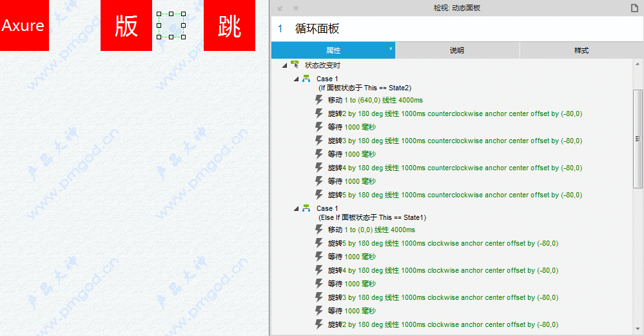Viewport: 644px width, 336px height.
Task: Click scrollbar down arrow in inspector panel
Action: pos(638,329)
